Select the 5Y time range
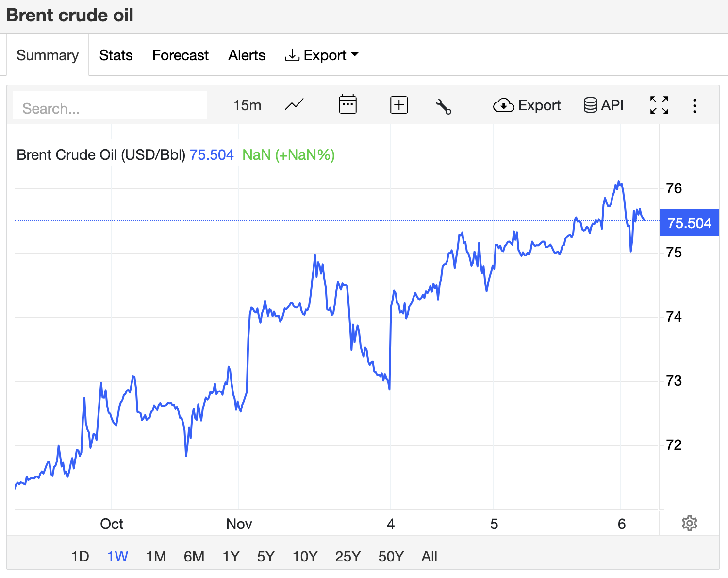This screenshot has height=578, width=728. (266, 556)
